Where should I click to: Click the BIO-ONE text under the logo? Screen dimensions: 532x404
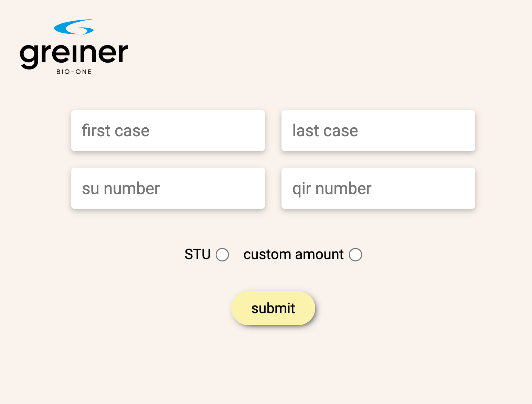pos(74,72)
